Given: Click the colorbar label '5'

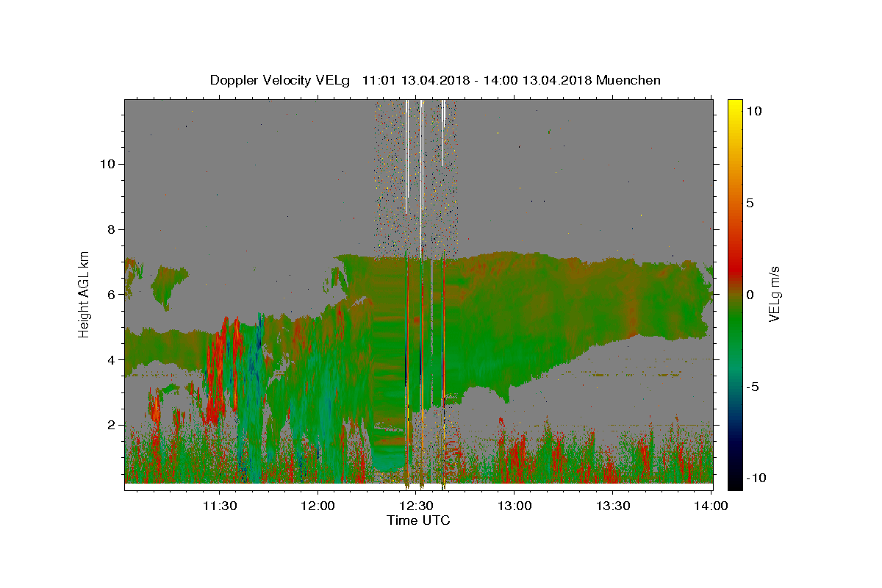Looking at the screenshot, I should [750, 202].
